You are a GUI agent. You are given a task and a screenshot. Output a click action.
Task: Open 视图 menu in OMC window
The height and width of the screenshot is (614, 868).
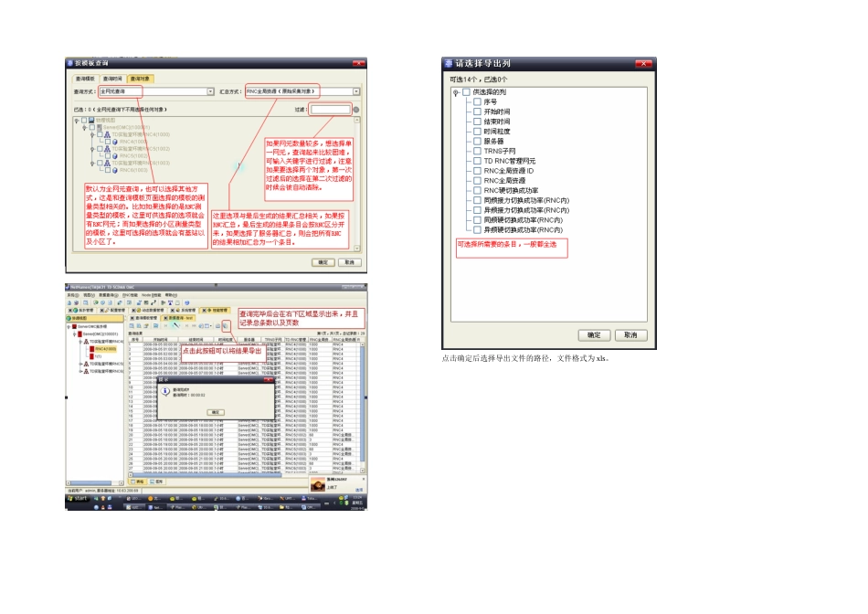tap(90, 295)
